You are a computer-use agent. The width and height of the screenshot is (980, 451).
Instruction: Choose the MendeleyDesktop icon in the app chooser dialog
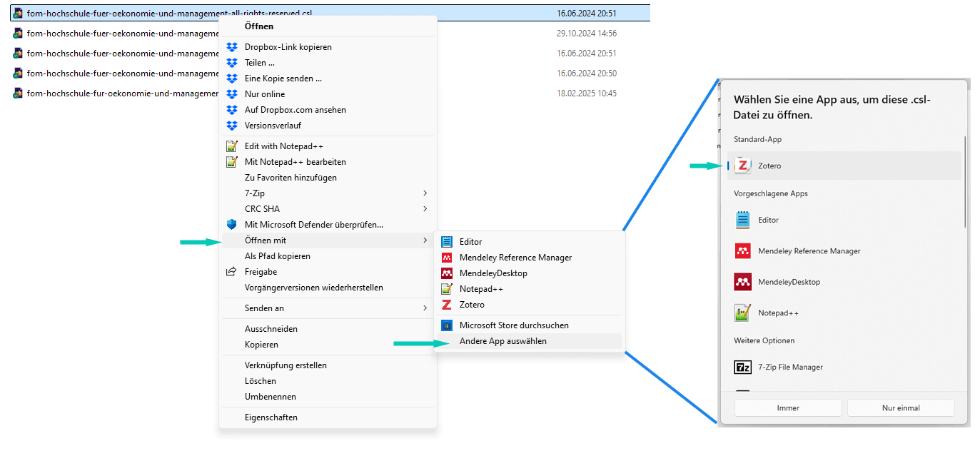click(x=743, y=282)
